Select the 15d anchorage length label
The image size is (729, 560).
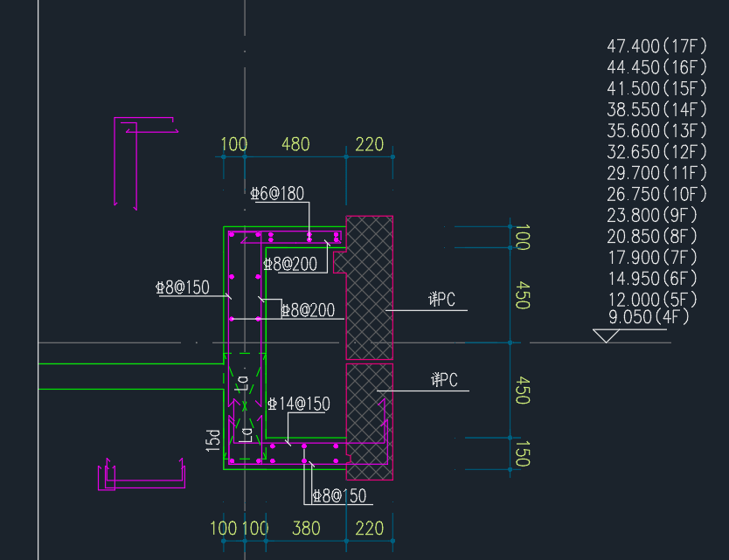point(212,439)
